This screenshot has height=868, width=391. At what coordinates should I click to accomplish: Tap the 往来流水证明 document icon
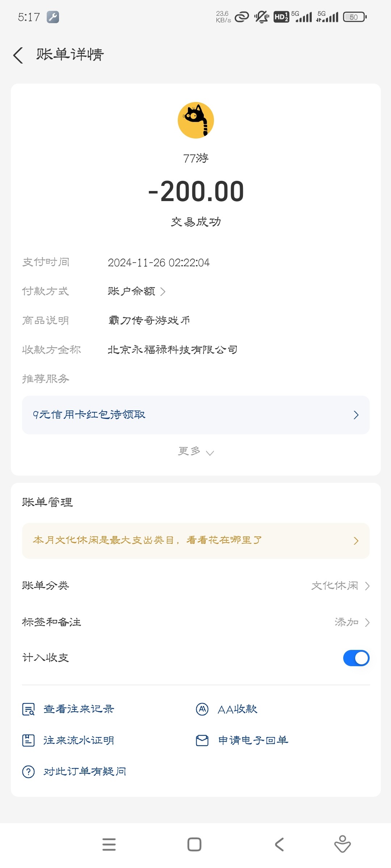(28, 740)
